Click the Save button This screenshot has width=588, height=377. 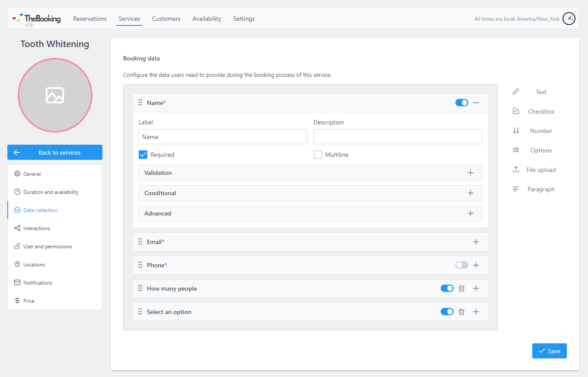point(549,351)
